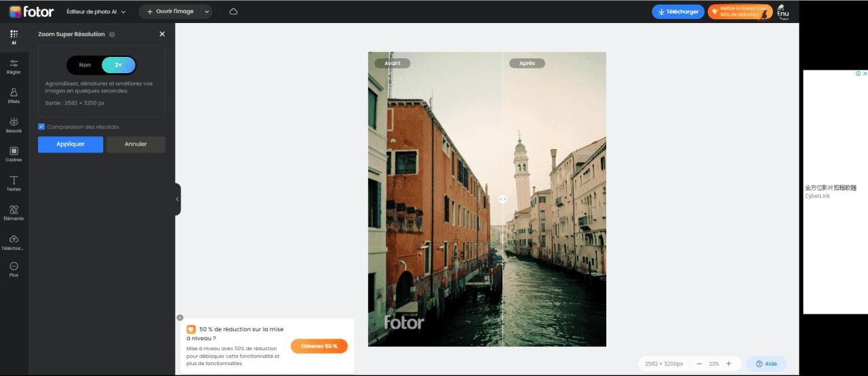Expand the Ouvrir l'image dropdown arrow
Image resolution: width=868 pixels, height=376 pixels.
pyautogui.click(x=206, y=12)
